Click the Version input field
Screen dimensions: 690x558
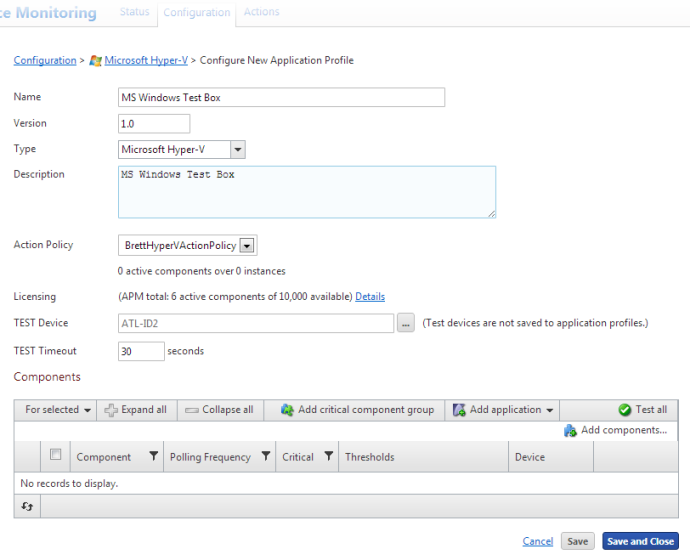tap(154, 124)
